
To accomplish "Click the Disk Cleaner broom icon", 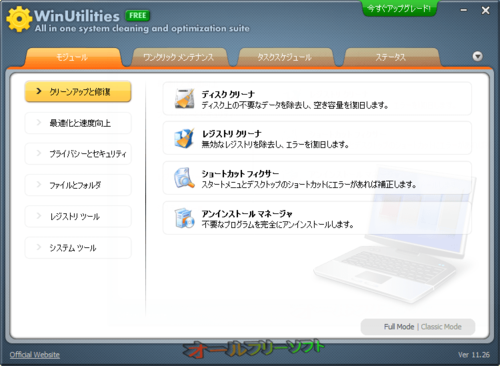I will pos(184,99).
